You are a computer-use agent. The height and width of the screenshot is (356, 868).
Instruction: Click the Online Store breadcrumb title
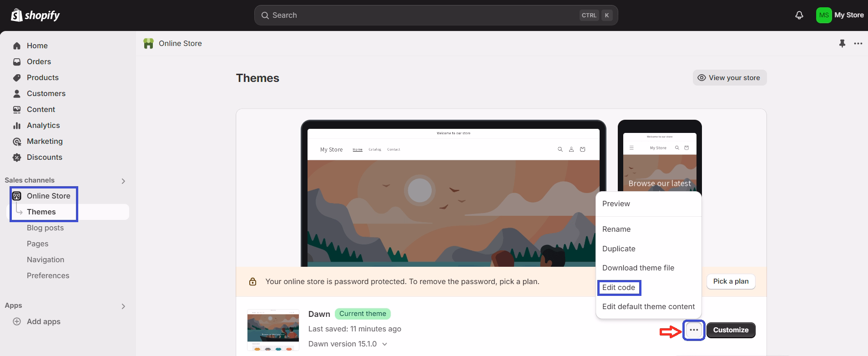(180, 43)
